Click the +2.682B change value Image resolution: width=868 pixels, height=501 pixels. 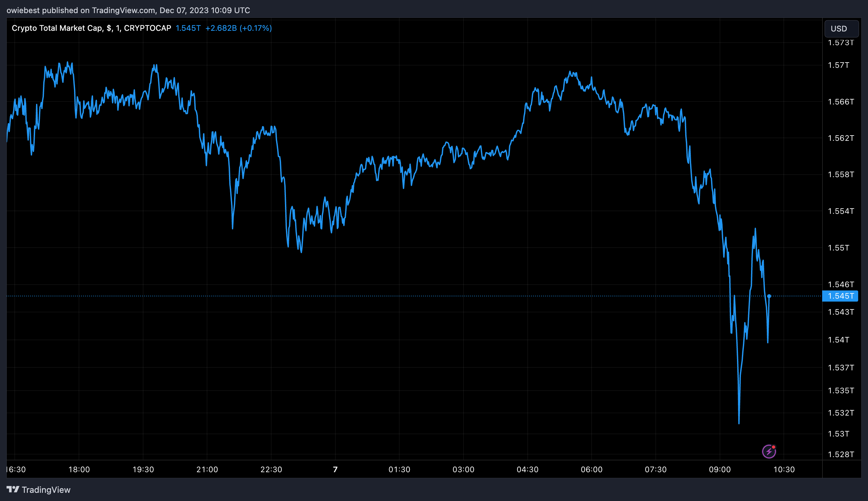pyautogui.click(x=221, y=28)
